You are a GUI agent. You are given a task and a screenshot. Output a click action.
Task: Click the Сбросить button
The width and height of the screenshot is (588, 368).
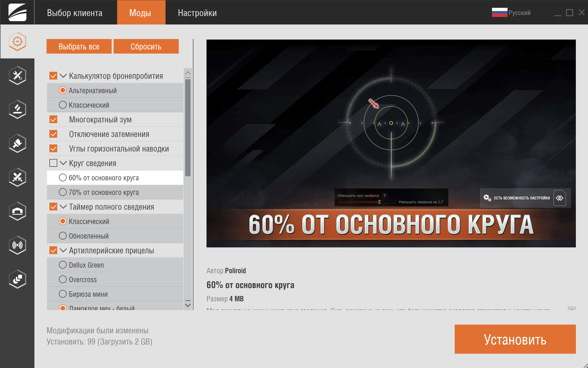[146, 46]
